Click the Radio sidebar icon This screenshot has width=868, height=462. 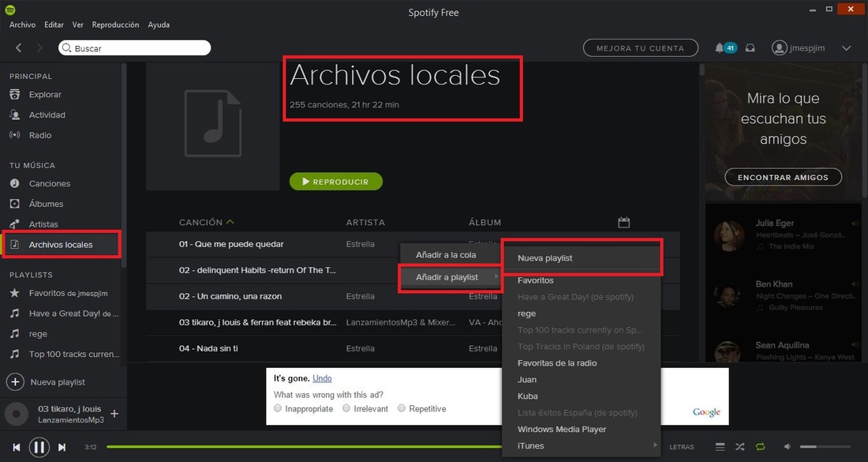(x=15, y=135)
